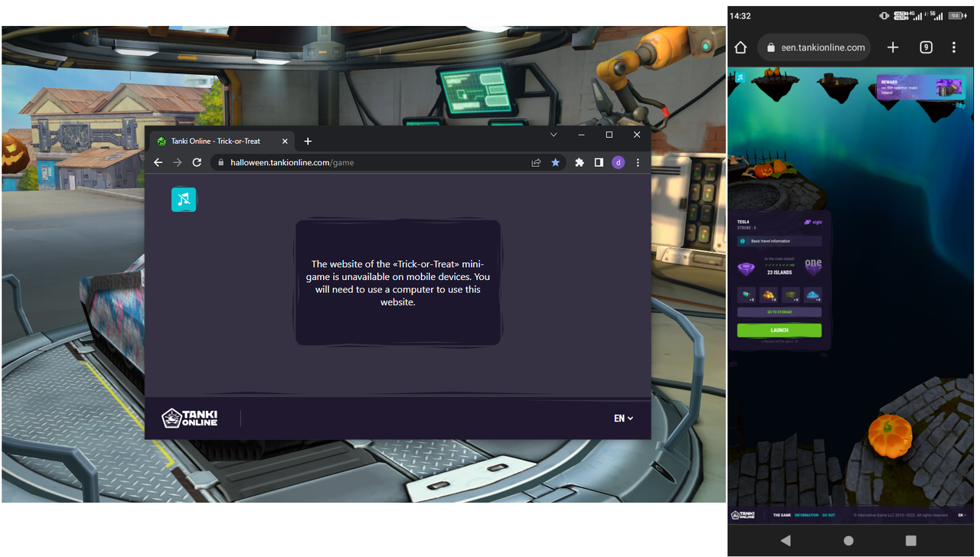The height and width of the screenshot is (557, 980).
Task: Open INFORMATION in the mobile footer
Action: 806,516
